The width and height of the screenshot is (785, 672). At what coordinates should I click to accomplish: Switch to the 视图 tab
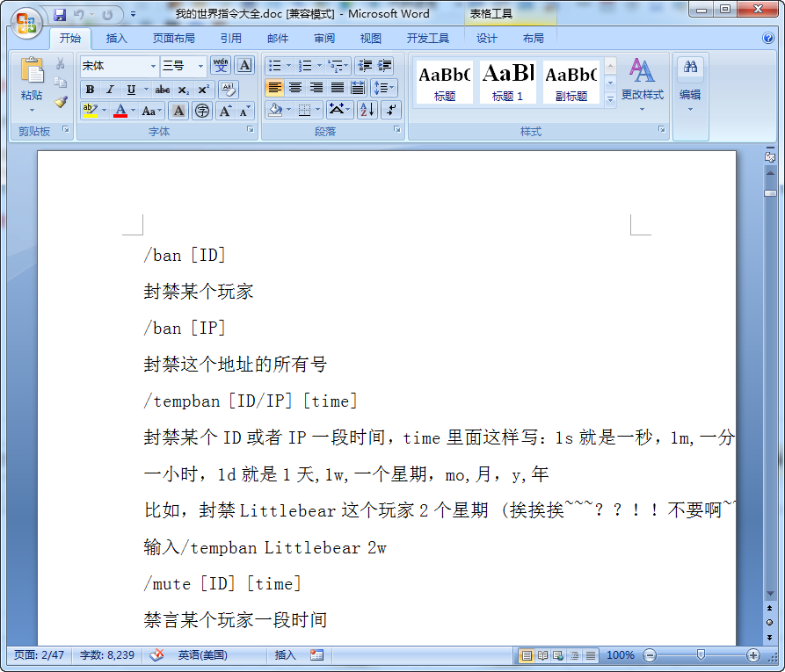pos(370,38)
